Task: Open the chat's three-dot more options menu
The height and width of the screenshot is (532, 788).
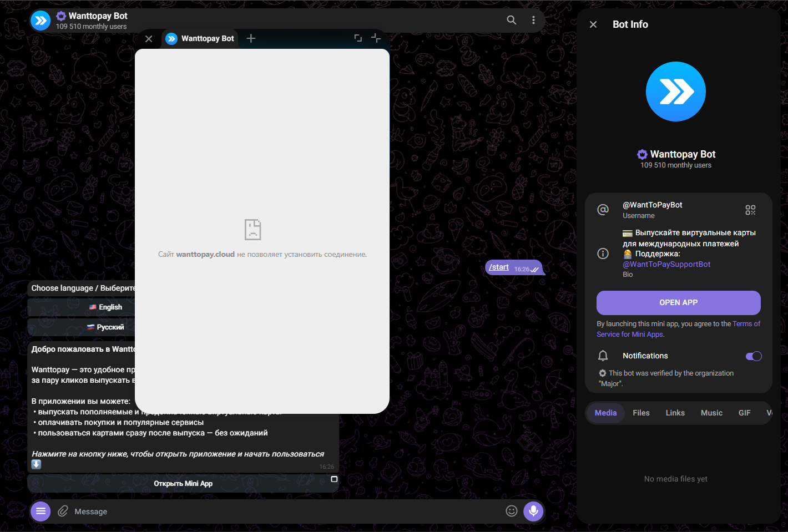Action: tap(533, 20)
